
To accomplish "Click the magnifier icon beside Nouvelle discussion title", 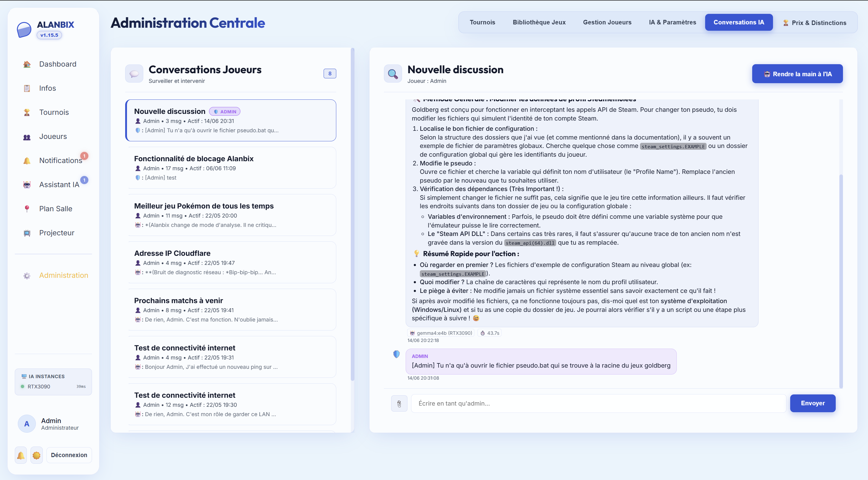I will pyautogui.click(x=393, y=74).
